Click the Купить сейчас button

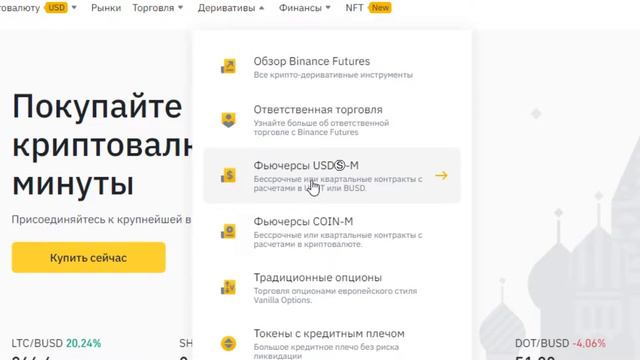tap(89, 258)
